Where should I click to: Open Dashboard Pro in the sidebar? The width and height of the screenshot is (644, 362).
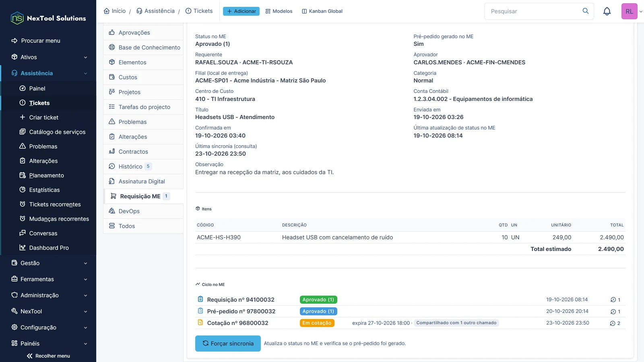tap(49, 248)
